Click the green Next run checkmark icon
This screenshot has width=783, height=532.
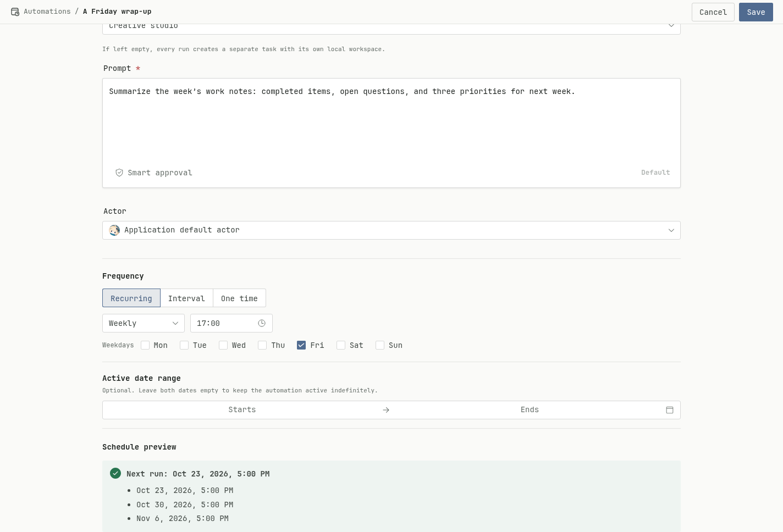[115, 473]
